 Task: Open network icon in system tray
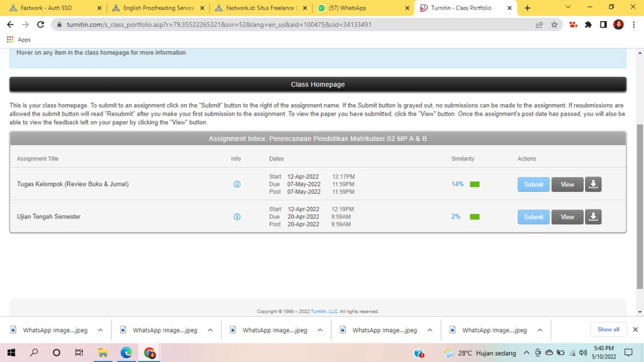coord(572,353)
